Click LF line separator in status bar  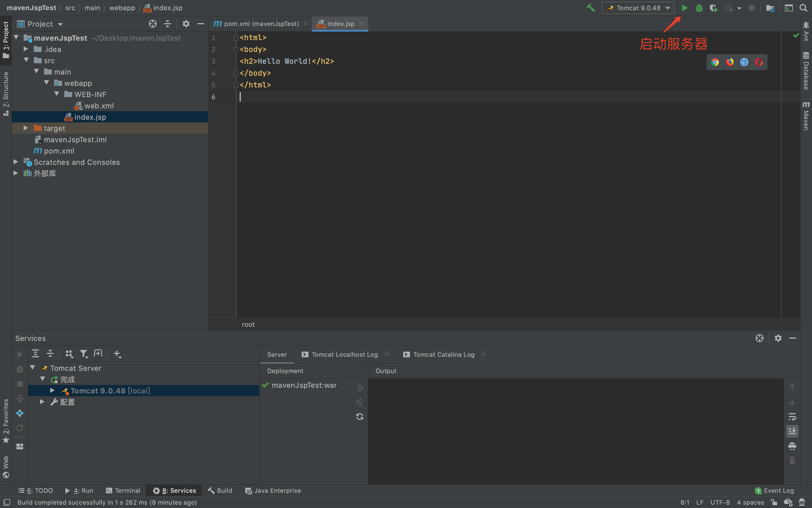(x=700, y=502)
